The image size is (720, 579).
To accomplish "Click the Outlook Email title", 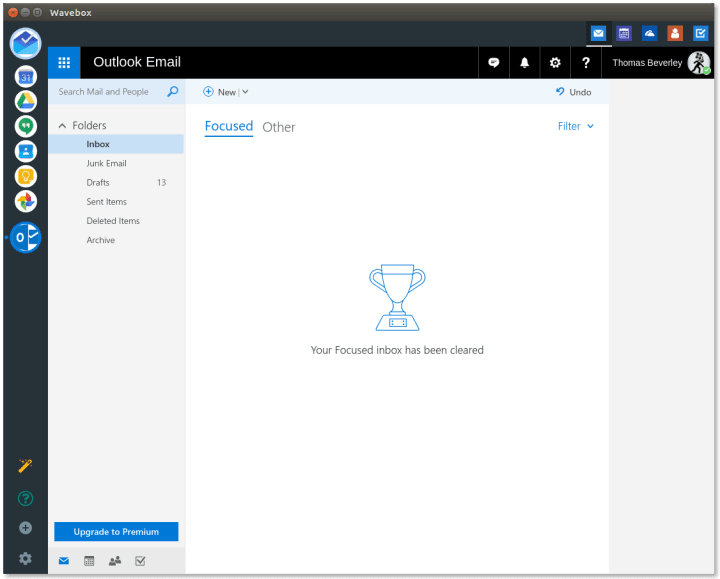I will (x=137, y=62).
